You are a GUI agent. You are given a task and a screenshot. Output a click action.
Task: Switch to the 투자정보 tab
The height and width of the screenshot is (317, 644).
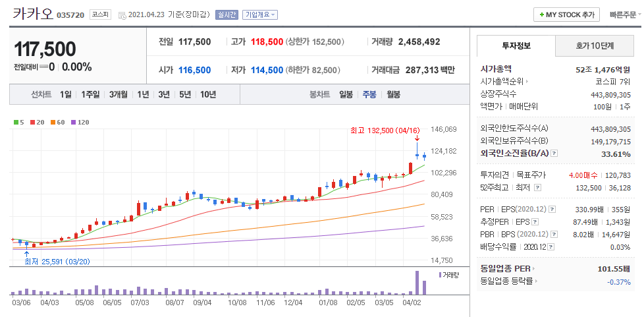[516, 45]
